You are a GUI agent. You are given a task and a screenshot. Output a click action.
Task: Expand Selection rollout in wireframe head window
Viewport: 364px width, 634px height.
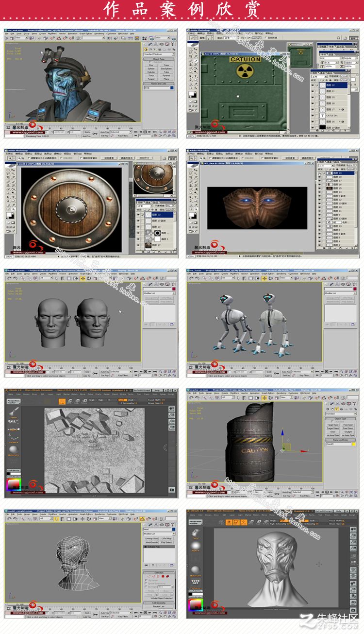tap(159, 572)
